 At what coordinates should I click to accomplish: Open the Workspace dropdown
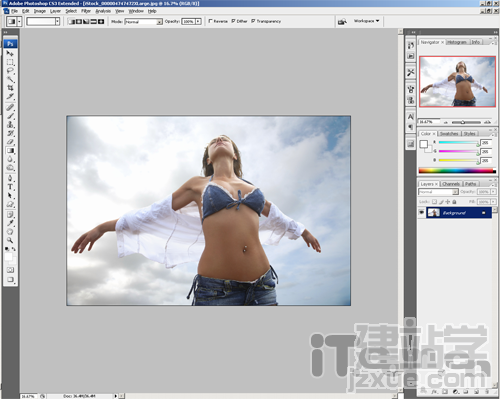click(366, 21)
